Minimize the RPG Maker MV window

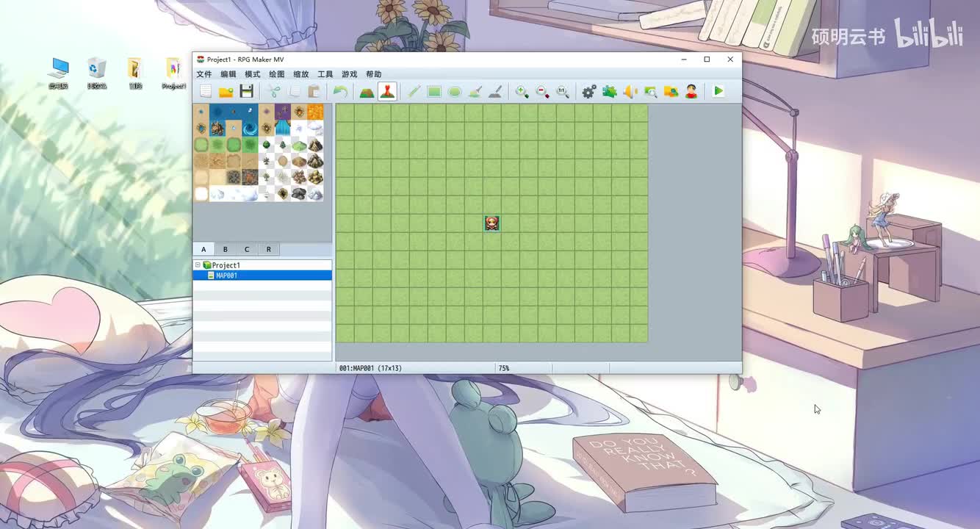pos(684,60)
